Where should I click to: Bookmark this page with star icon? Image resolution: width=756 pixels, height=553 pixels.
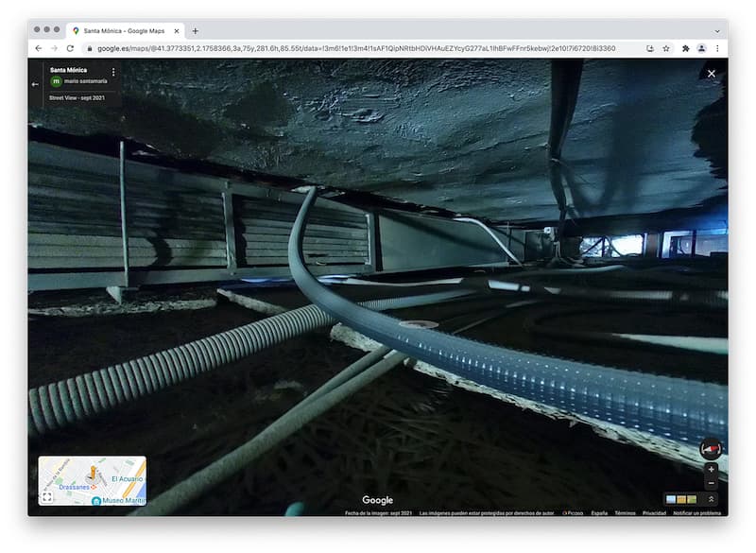coord(666,48)
